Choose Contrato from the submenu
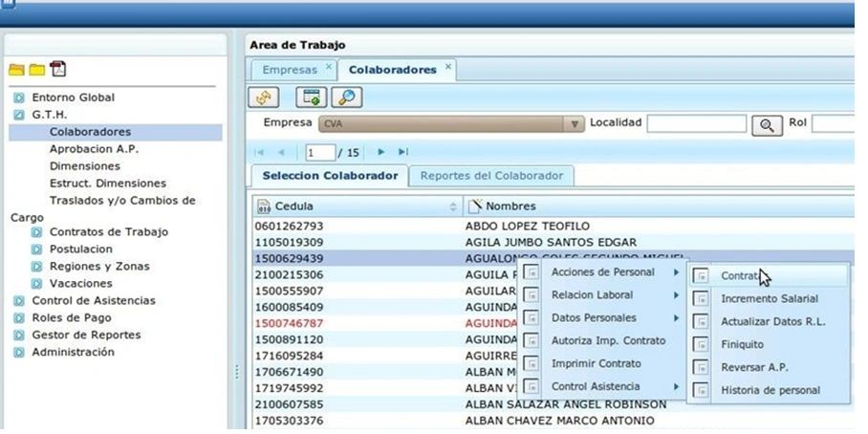Image resolution: width=868 pixels, height=434 pixels. tap(769, 275)
